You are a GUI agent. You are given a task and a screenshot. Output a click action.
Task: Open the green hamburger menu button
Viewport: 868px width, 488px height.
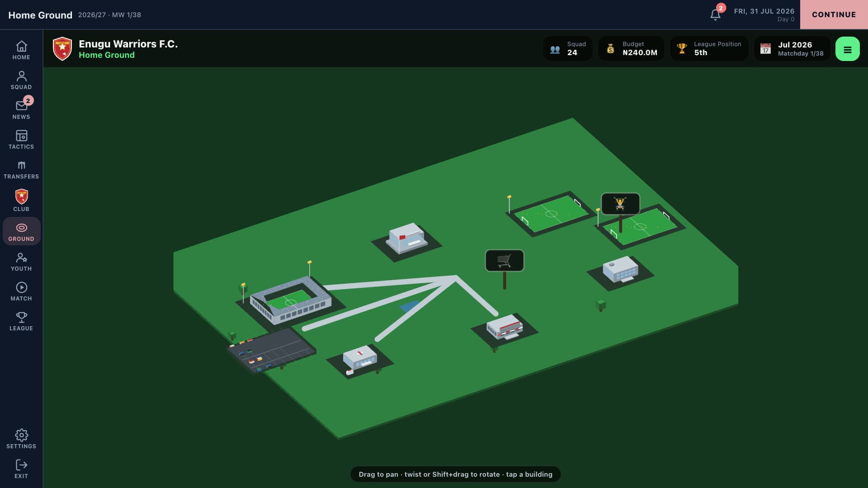point(848,49)
